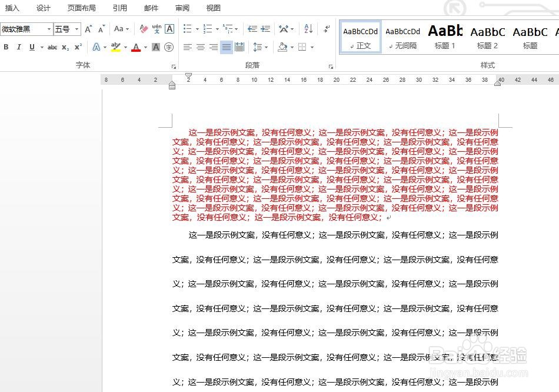Viewport: 559px width, 392px height.
Task: Open the shading color dropdown
Action: point(291,47)
